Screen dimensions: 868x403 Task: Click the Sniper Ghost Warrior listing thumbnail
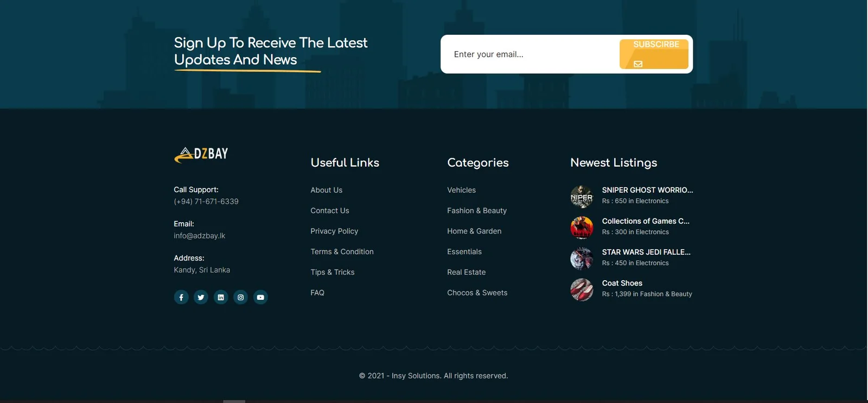[582, 197]
